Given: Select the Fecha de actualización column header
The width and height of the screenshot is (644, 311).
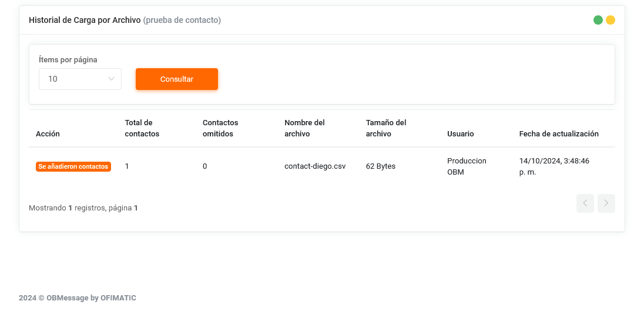Looking at the screenshot, I should (558, 133).
